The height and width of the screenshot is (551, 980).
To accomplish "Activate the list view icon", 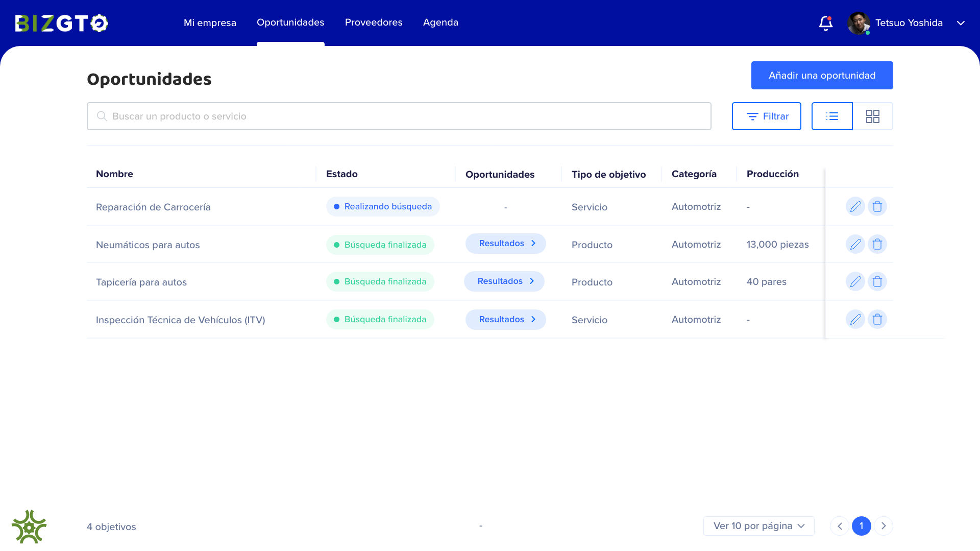I will [x=832, y=116].
